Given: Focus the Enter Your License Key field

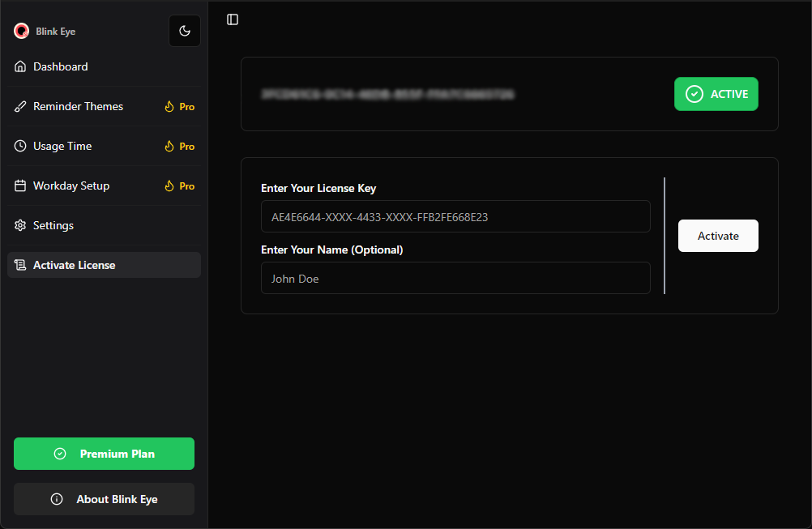Looking at the screenshot, I should (x=455, y=216).
